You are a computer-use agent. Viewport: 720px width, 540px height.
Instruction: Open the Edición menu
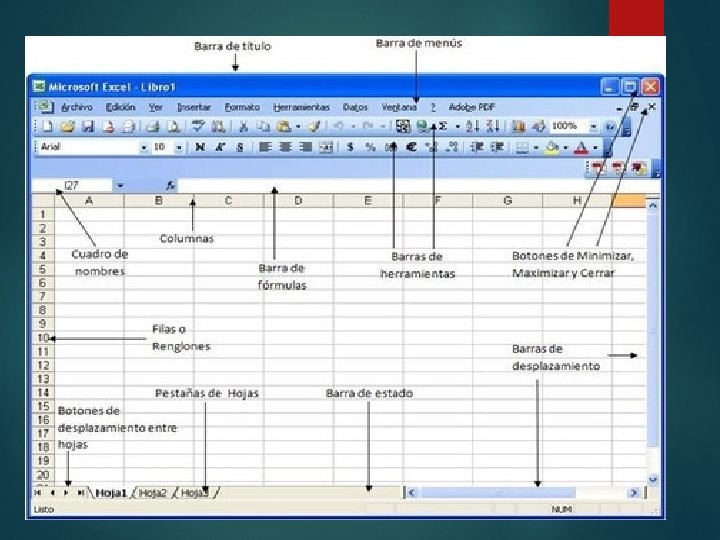pyautogui.click(x=120, y=107)
